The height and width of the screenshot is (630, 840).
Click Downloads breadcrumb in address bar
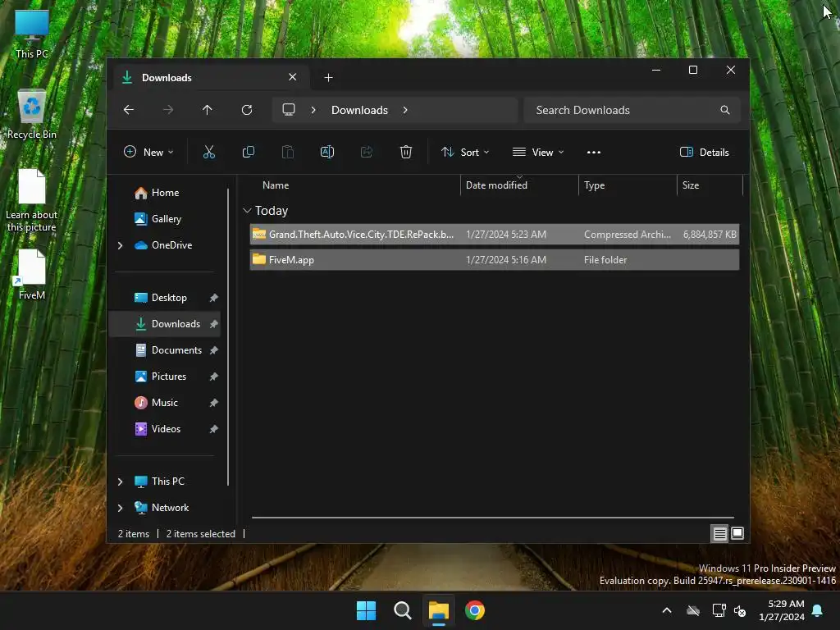359,110
